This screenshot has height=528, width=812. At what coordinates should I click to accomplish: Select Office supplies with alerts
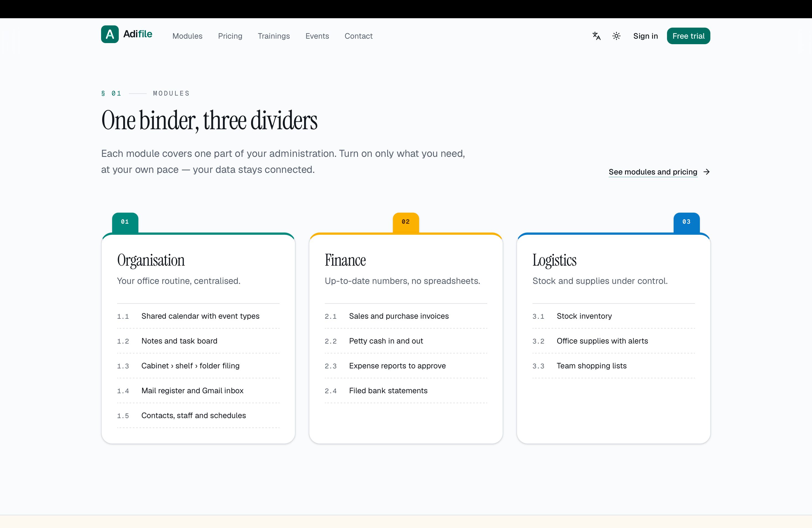tap(613, 341)
